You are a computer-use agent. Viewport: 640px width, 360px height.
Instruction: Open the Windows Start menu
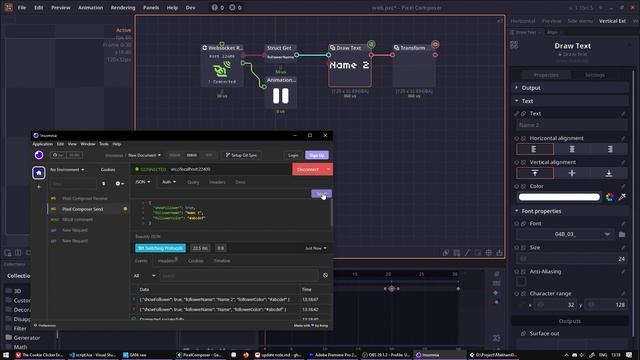(x=6, y=355)
